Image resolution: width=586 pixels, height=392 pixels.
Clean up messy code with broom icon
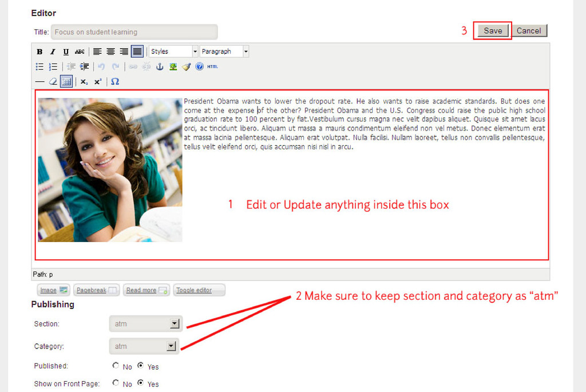pos(187,66)
